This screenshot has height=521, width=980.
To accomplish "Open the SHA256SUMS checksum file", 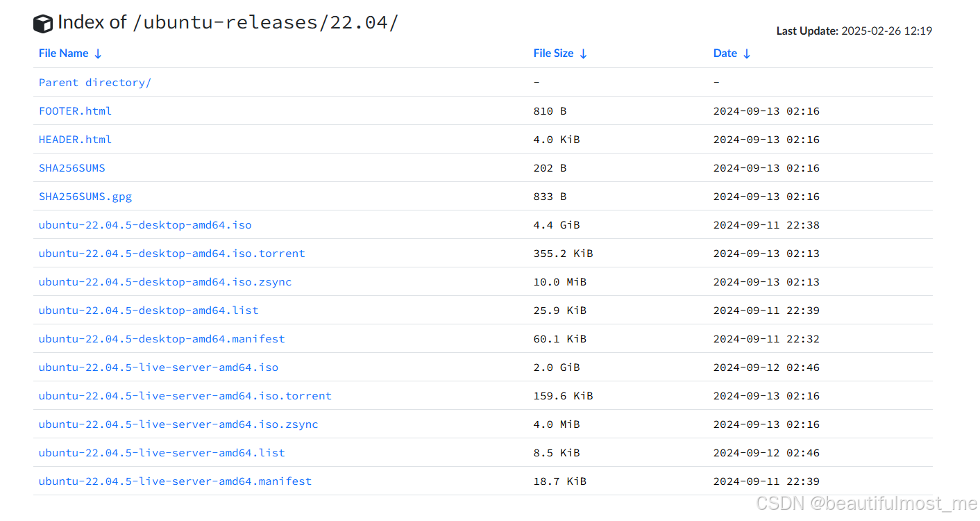I will [71, 167].
